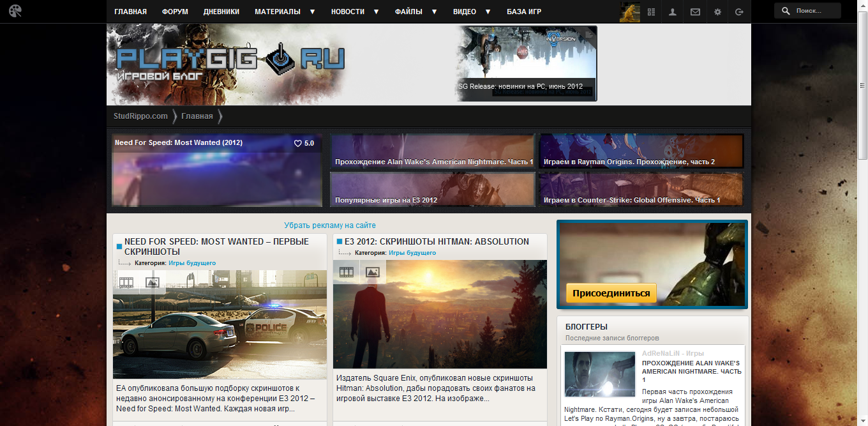
Task: Click the Hitman Absolution sunset screenshot
Action: point(440,314)
